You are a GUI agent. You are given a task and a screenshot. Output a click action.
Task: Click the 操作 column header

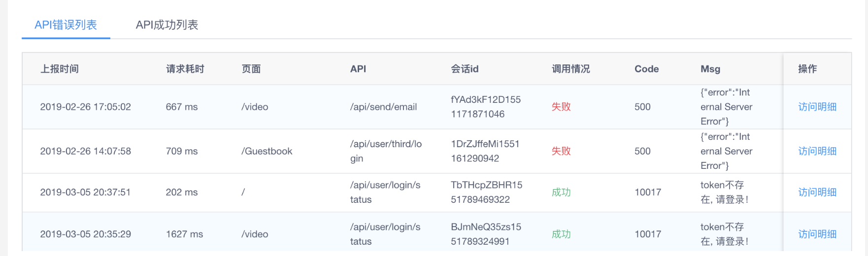[807, 69]
